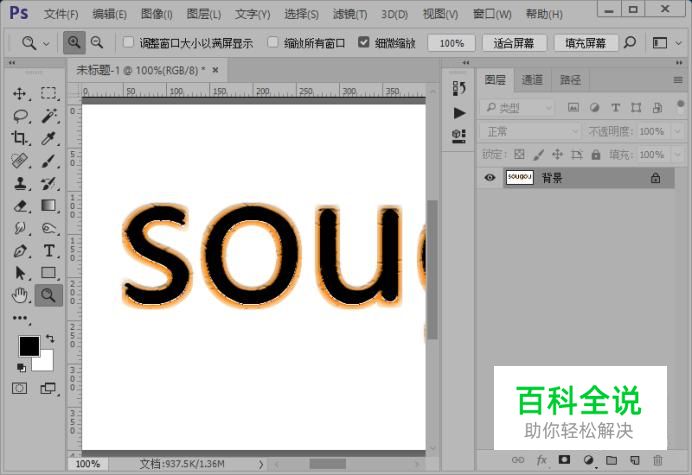Open the fill 100% dropdown arrow
The width and height of the screenshot is (692, 475).
(x=677, y=155)
